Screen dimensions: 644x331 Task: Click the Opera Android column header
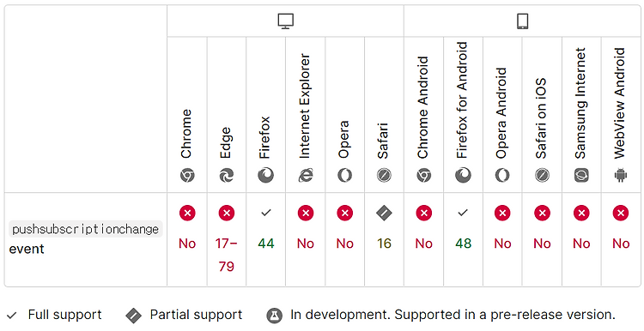coord(502,115)
